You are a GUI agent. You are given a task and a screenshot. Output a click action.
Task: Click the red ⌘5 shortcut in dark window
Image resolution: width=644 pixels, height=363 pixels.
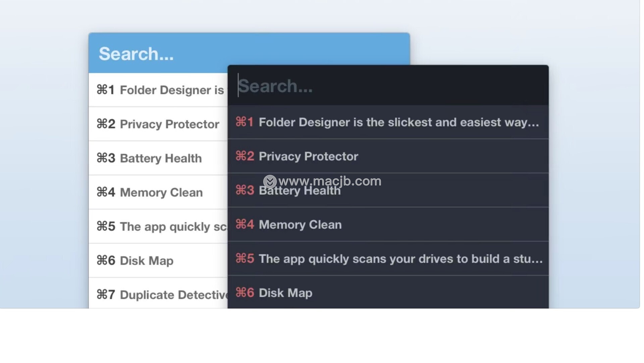245,258
